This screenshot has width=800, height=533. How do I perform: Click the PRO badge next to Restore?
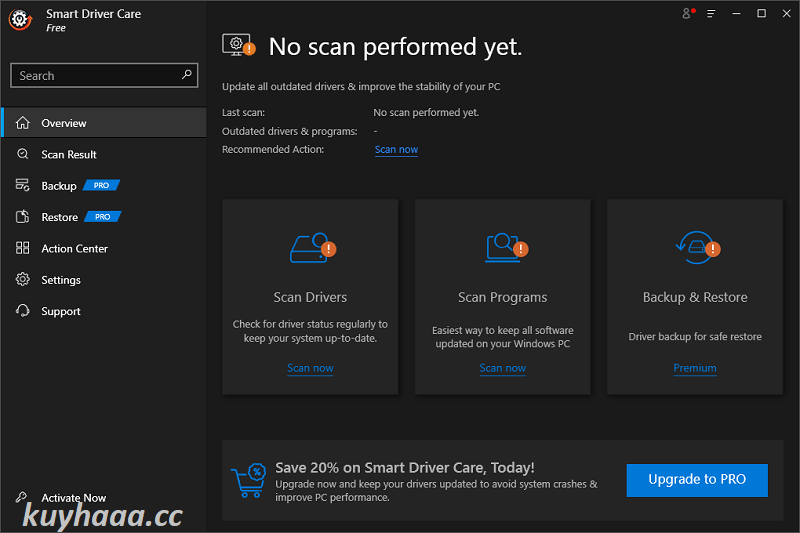pyautogui.click(x=102, y=217)
